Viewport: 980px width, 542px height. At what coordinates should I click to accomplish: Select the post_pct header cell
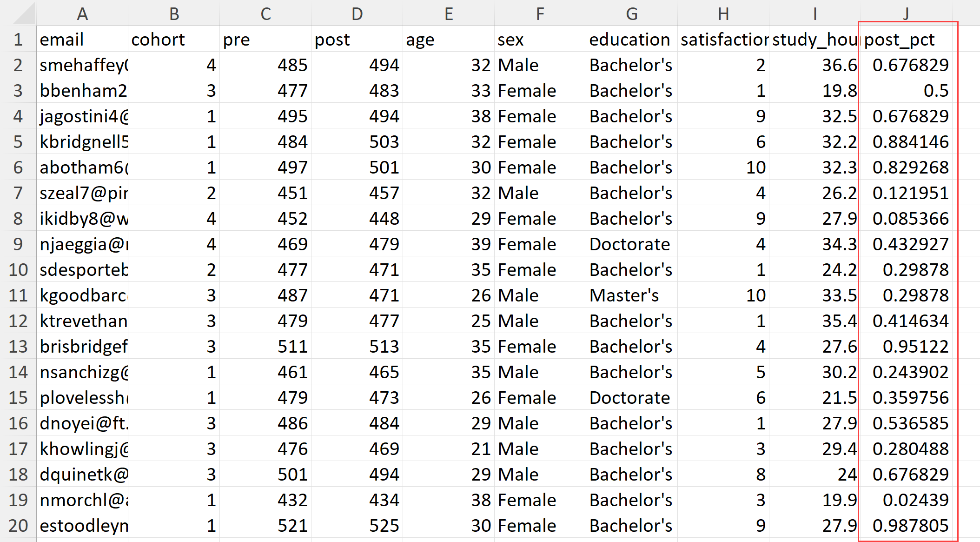(x=907, y=40)
